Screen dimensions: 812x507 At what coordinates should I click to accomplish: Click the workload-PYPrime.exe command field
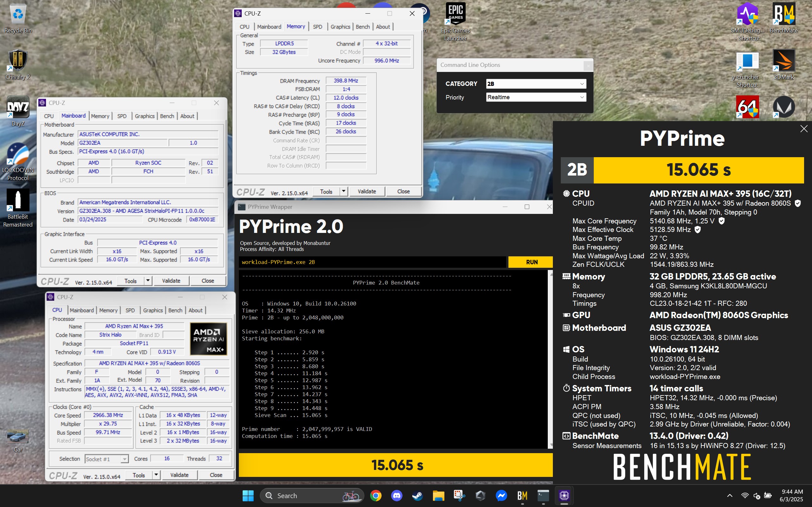tap(372, 262)
